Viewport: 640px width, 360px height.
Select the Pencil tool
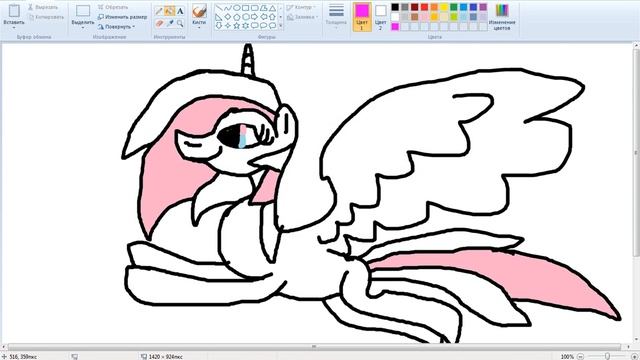tap(159, 11)
